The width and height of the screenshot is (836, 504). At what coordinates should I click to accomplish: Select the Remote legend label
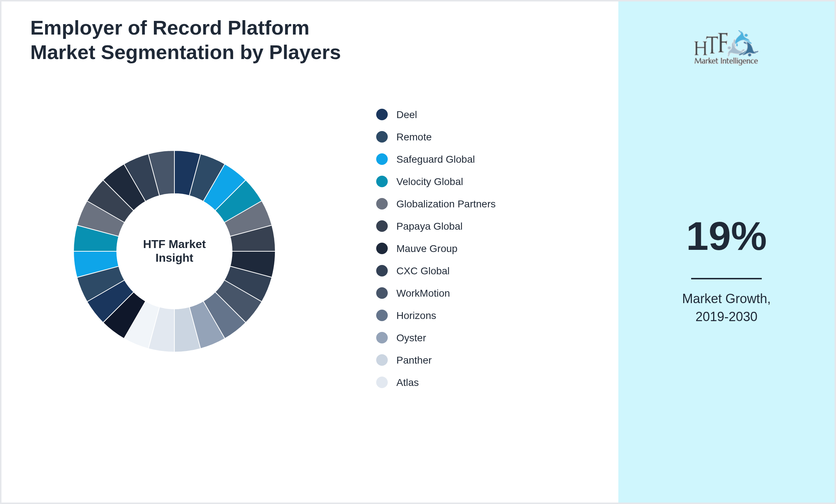414,137
